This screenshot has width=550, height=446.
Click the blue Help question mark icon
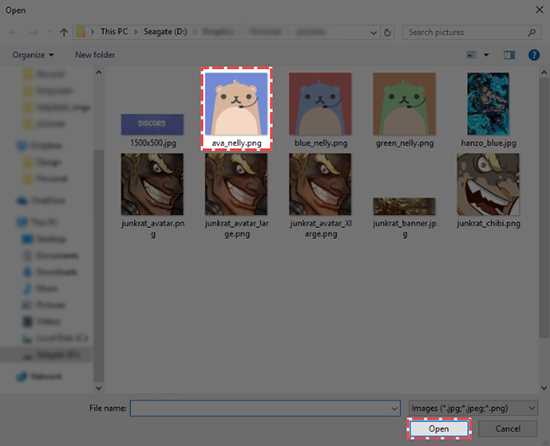534,55
